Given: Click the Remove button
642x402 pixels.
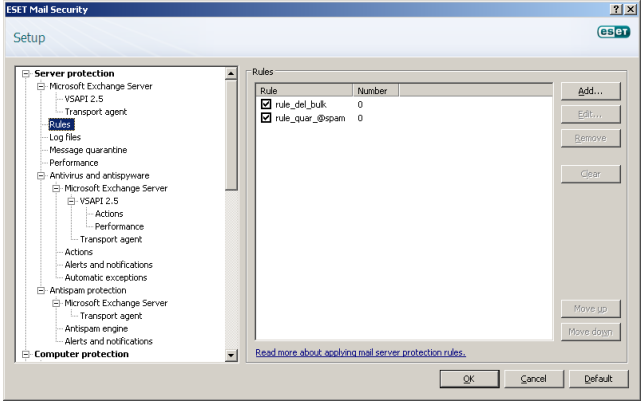Looking at the screenshot, I should click(x=590, y=138).
